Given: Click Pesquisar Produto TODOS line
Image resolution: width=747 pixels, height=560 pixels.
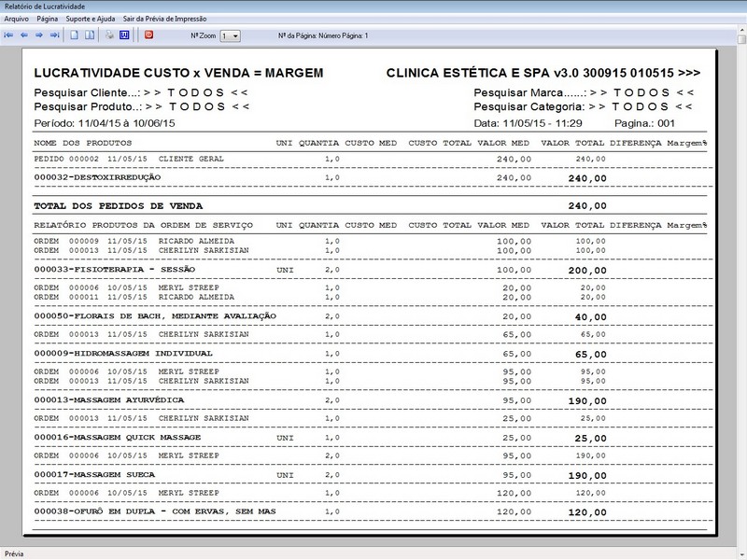Looking at the screenshot, I should coord(142,106).
